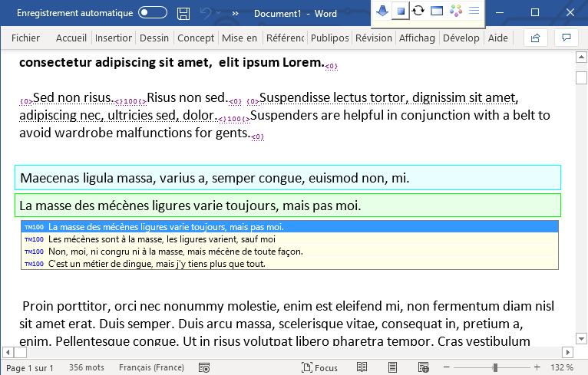Image resolution: width=588 pixels, height=375 pixels.
Task: Click the cyan source segment Maecenas ligula massa
Action: pos(288,178)
